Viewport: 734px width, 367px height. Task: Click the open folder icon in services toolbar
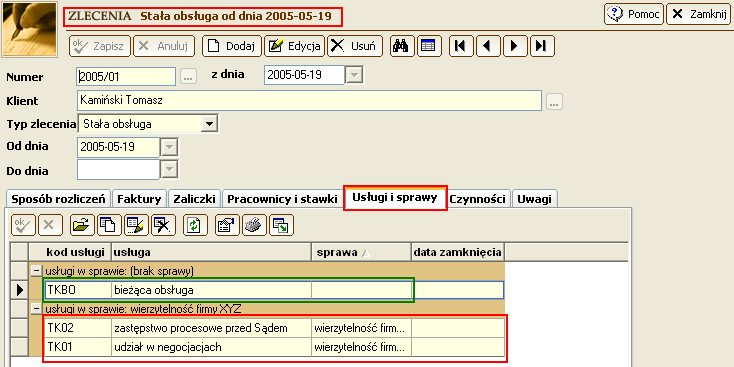pyautogui.click(x=82, y=225)
